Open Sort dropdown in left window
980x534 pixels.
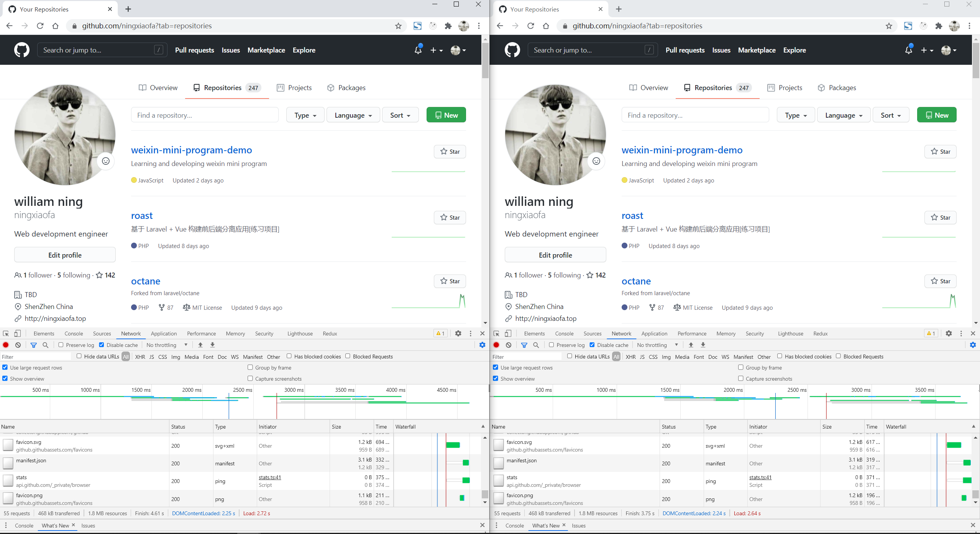click(400, 115)
